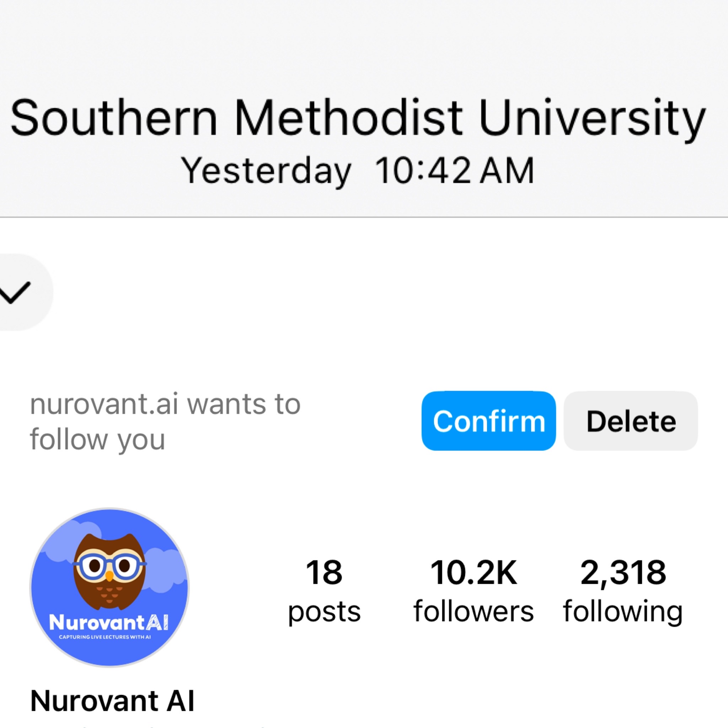Tap the Yesterday 10:42 AM timestamp
728x728 pixels.
[x=358, y=171]
